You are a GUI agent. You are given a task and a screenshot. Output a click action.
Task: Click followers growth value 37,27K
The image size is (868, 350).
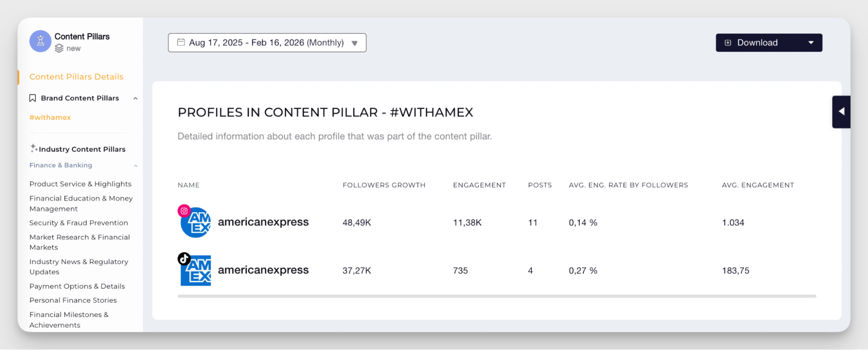click(x=357, y=271)
